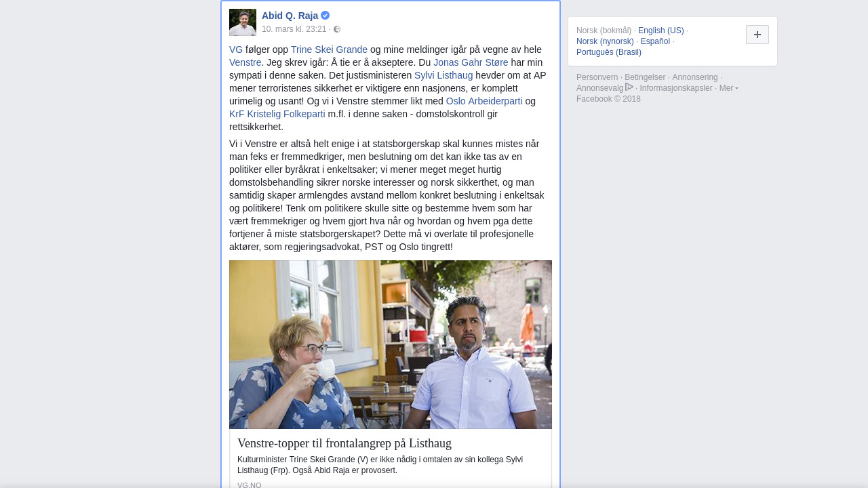Viewport: 868px width, 488px height.
Task: Open the Sylvi Listhaug mention link
Action: point(443,75)
